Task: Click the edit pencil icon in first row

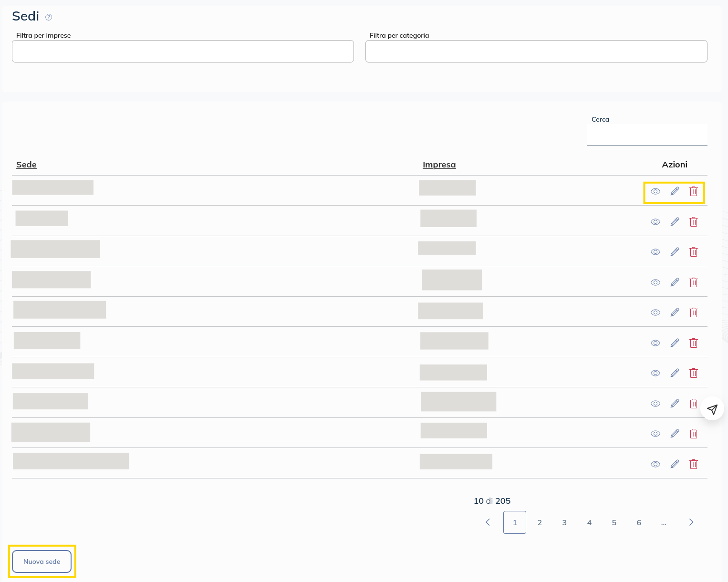Action: pos(675,191)
